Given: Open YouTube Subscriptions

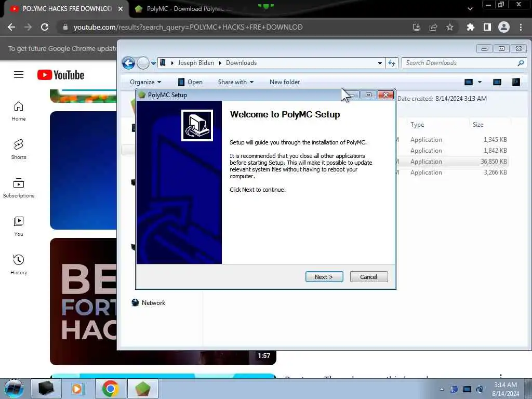Looking at the screenshot, I should click(x=19, y=188).
